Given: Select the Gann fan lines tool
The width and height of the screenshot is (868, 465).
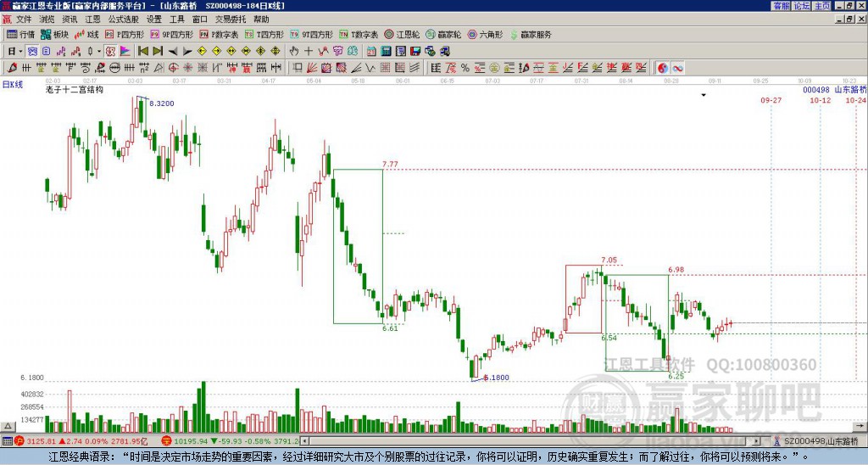Looking at the screenshot, I should click(312, 68).
